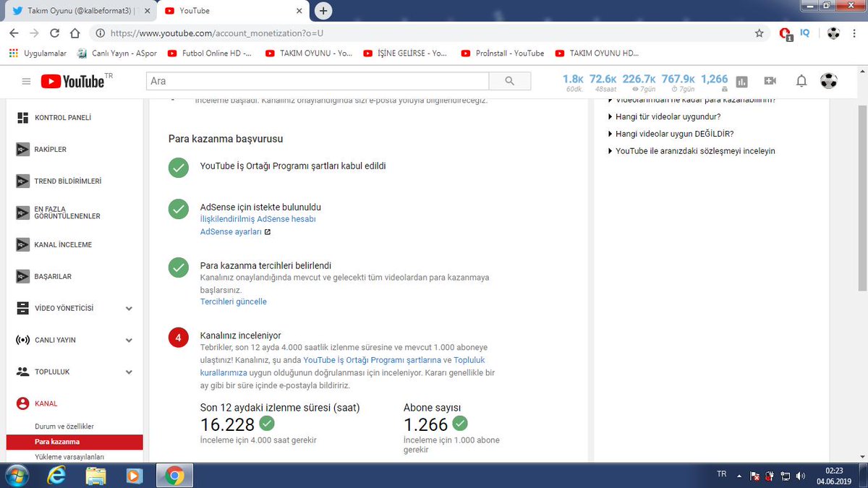
Task: Click the search magnifier button
Action: 509,81
